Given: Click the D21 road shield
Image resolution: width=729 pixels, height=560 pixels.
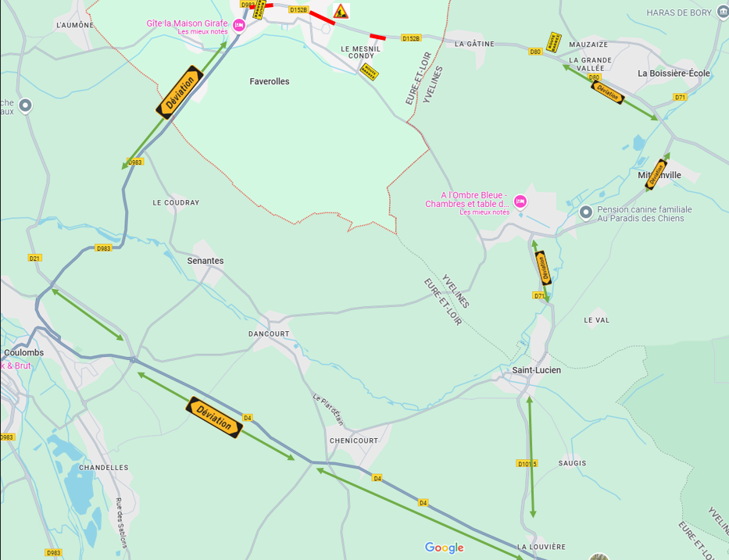Looking at the screenshot, I should pyautogui.click(x=35, y=258).
